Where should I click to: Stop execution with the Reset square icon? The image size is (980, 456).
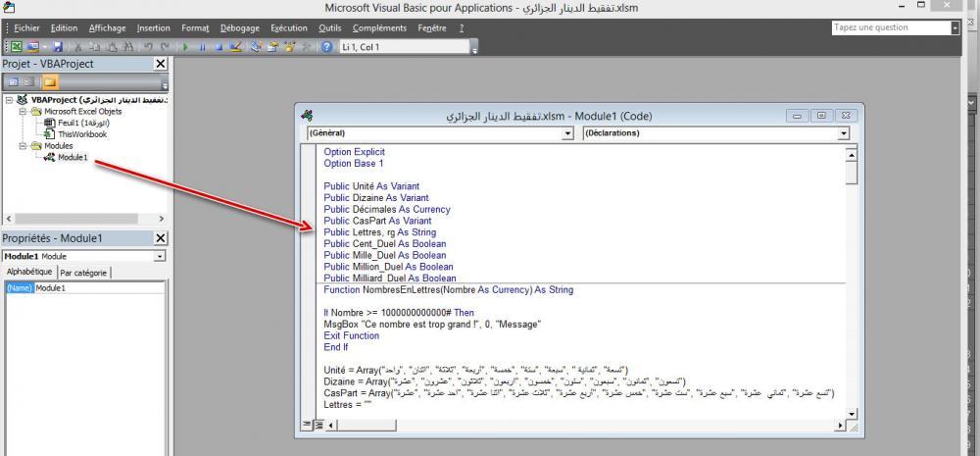pos(219,47)
